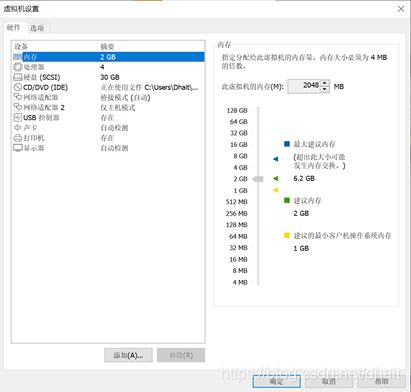Click the 取消 cancel button

(329, 381)
